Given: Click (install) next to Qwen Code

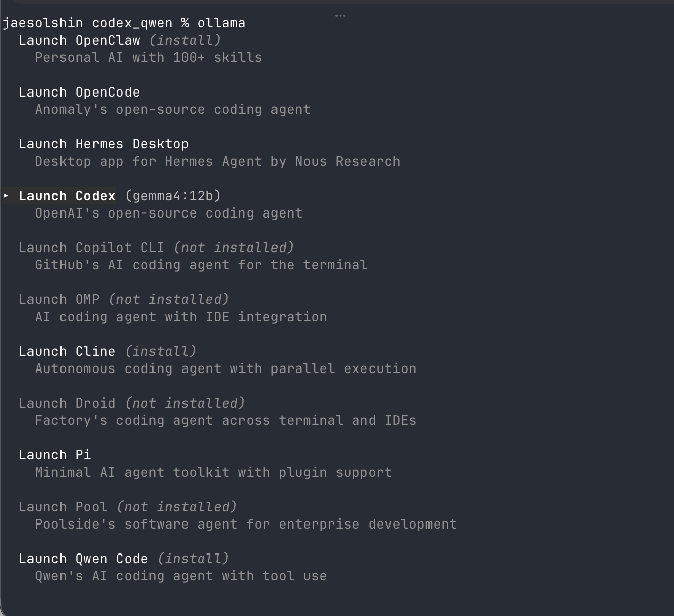Looking at the screenshot, I should (193, 559).
